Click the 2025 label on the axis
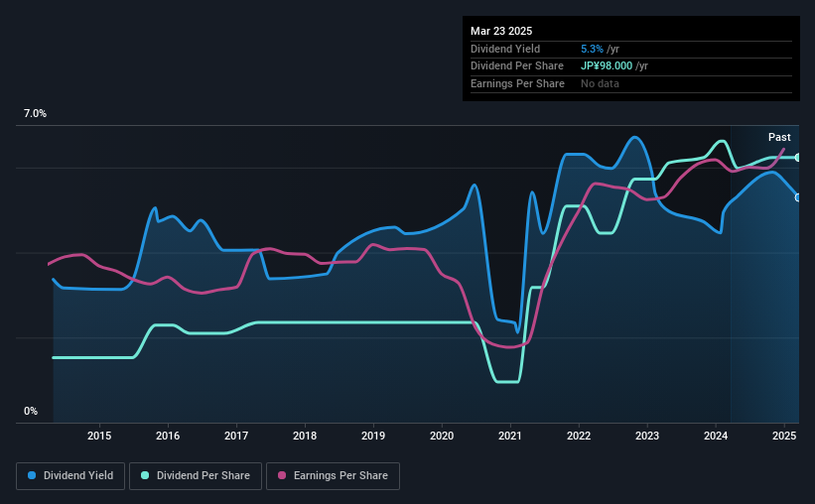This screenshot has height=504, width=815. click(x=784, y=436)
